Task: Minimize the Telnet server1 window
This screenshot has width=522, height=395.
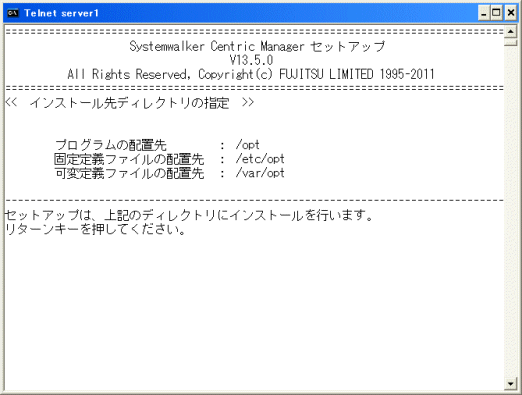Action: 484,13
